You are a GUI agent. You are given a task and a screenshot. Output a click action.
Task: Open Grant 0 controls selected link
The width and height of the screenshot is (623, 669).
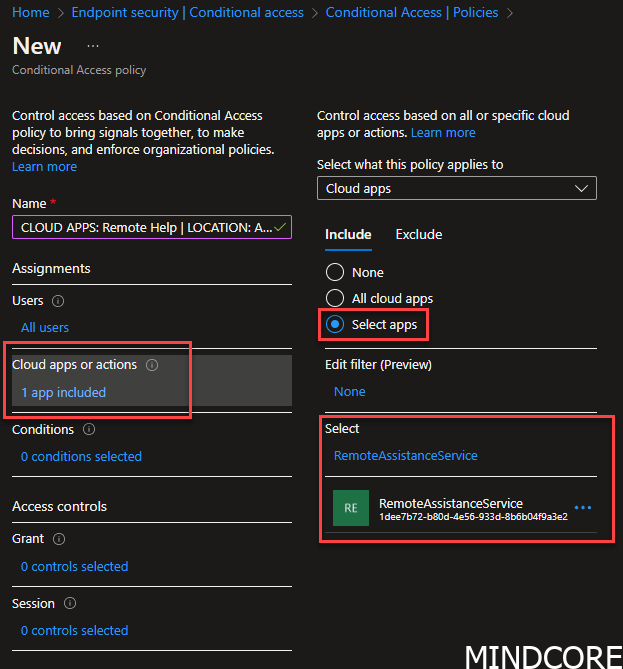tap(75, 567)
